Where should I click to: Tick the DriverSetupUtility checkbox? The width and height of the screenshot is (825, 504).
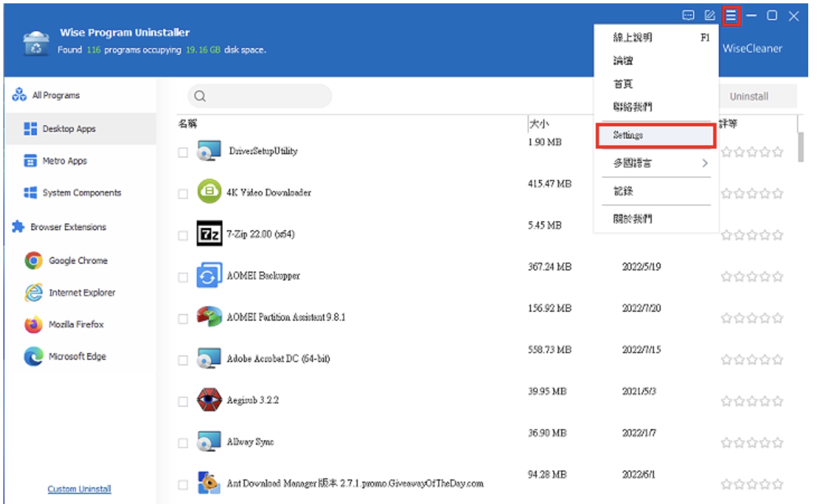(183, 153)
